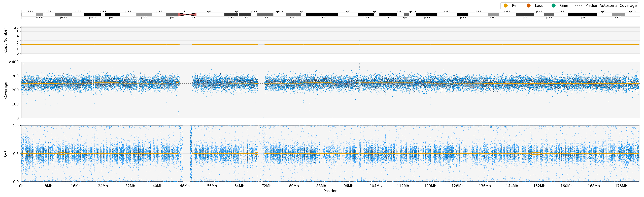The width and height of the screenshot is (644, 197).
Task: Click the q35.3 cytoband label
Action: (x=632, y=12)
